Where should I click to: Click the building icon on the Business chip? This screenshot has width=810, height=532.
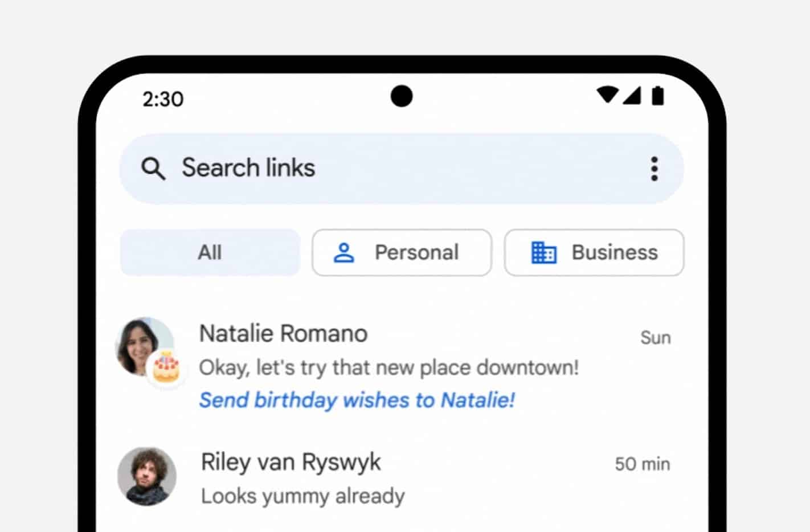pyautogui.click(x=543, y=252)
